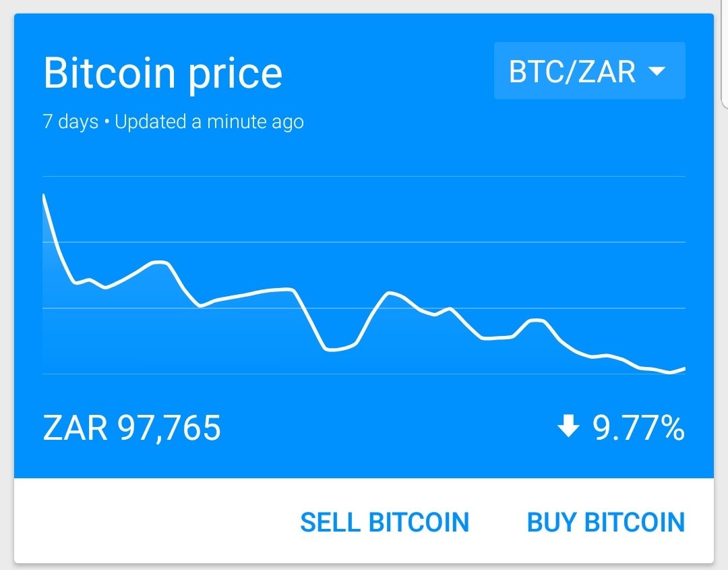This screenshot has width=728, height=570.
Task: Click the top horizontal gridline of the chart
Action: tap(364, 177)
